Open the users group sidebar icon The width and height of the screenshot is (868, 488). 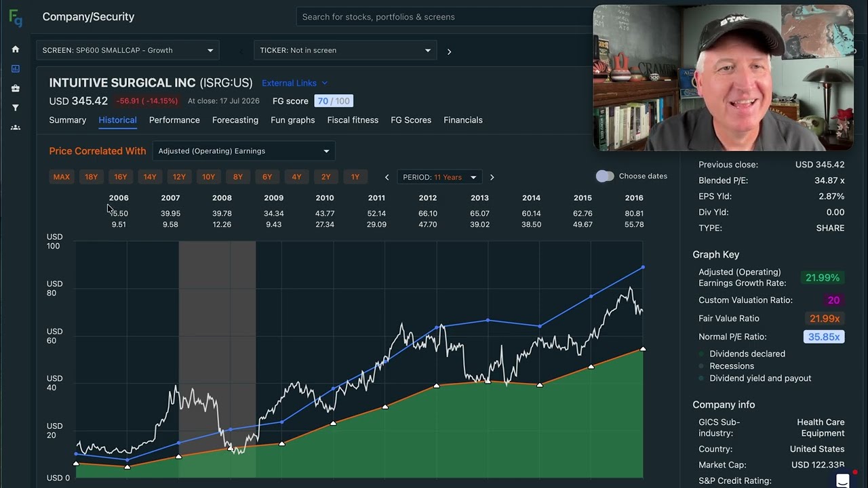(16, 127)
